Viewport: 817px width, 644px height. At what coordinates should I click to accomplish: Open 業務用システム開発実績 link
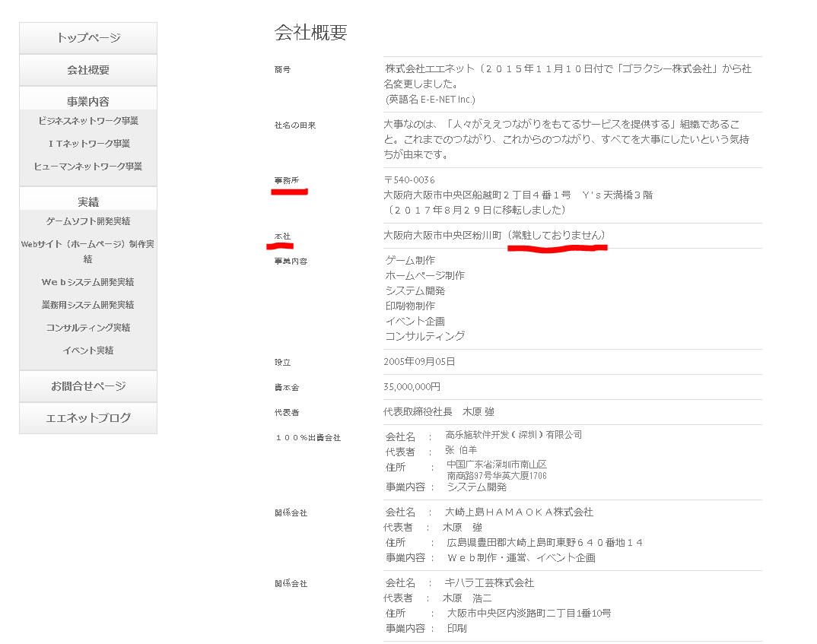click(x=88, y=305)
